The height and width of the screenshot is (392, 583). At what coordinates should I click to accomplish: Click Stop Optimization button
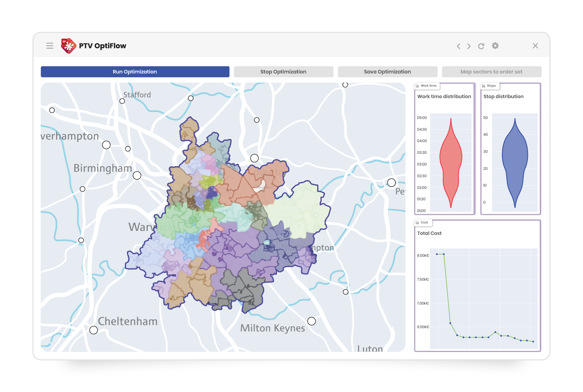(283, 72)
